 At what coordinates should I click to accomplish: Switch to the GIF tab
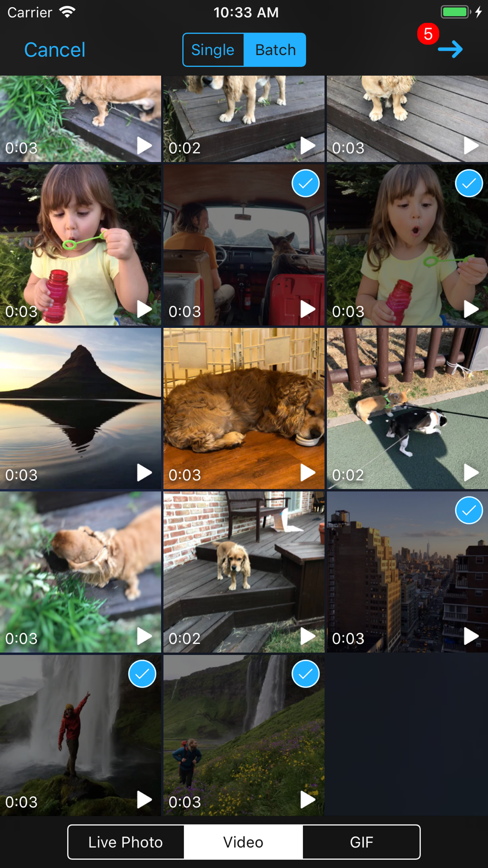click(x=362, y=842)
